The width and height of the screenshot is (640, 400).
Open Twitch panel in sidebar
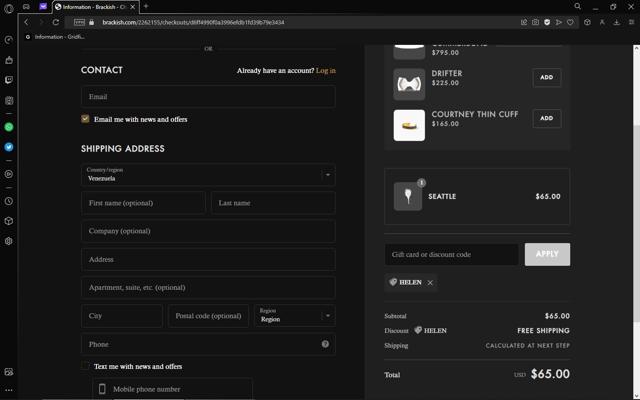tap(9, 80)
